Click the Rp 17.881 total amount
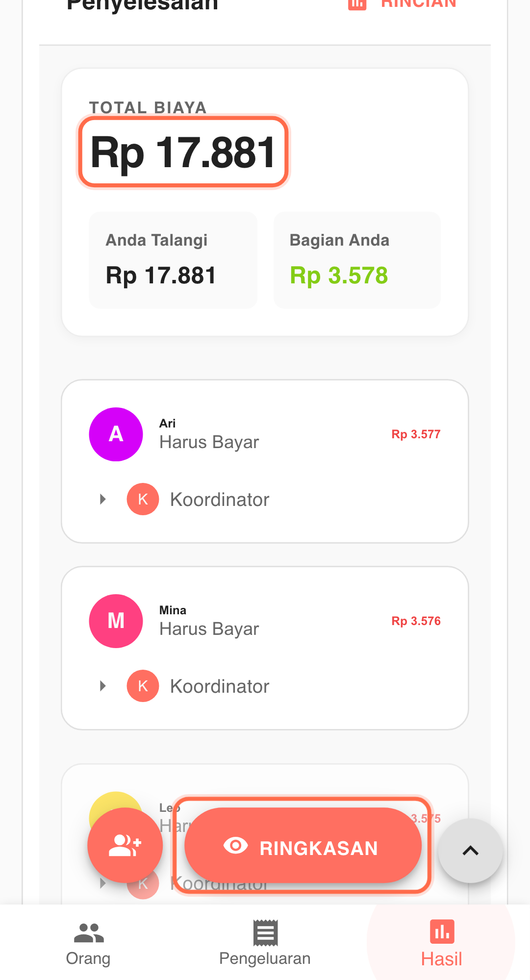This screenshot has height=980, width=530. point(183,152)
